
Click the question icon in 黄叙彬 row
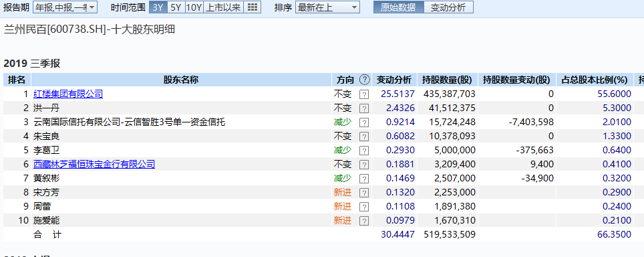coord(364,179)
